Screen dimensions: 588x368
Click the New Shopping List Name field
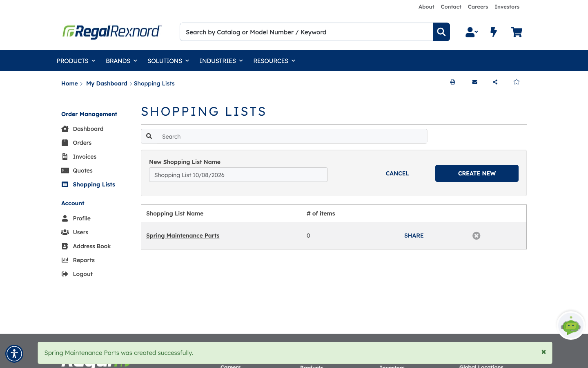(238, 175)
